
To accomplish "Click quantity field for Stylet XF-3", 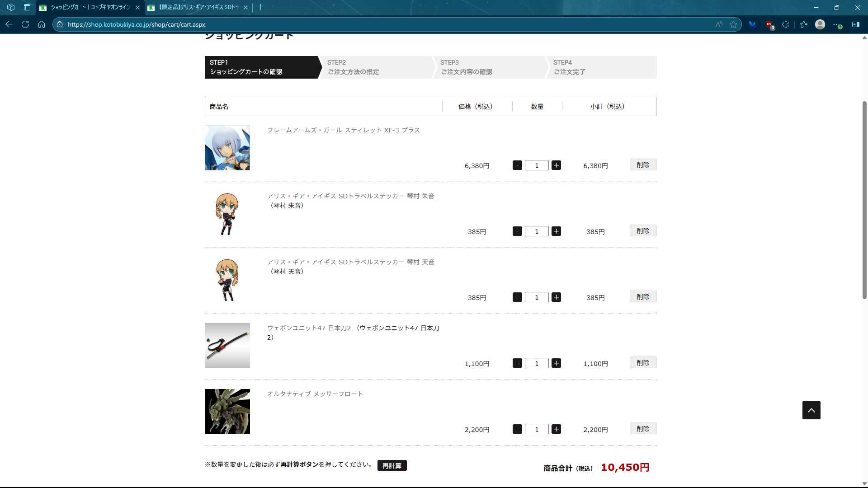I will 537,165.
